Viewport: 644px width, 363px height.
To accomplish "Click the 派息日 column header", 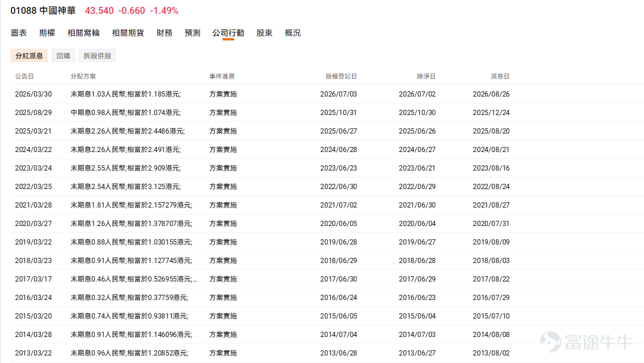I will [x=500, y=76].
